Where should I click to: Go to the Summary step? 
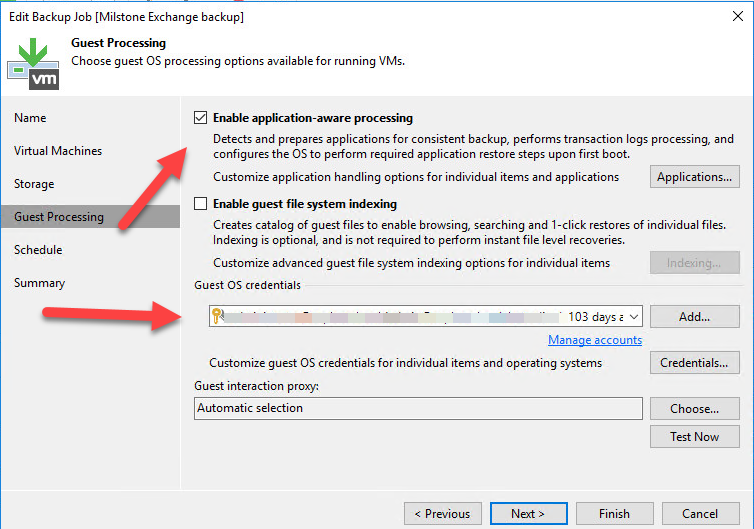pos(39,283)
